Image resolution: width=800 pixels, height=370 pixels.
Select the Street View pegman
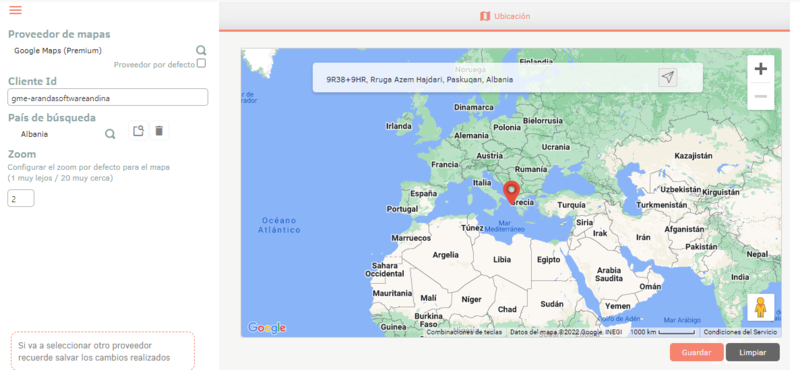pyautogui.click(x=761, y=307)
